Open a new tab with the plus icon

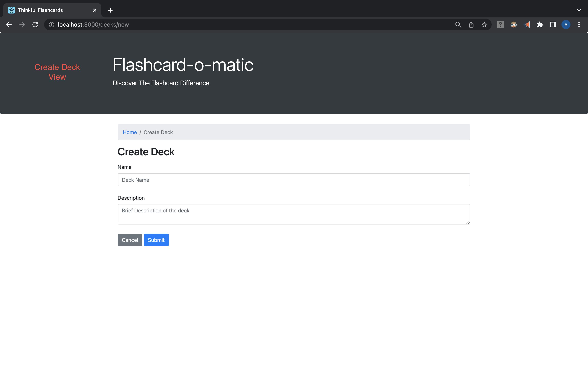point(110,10)
